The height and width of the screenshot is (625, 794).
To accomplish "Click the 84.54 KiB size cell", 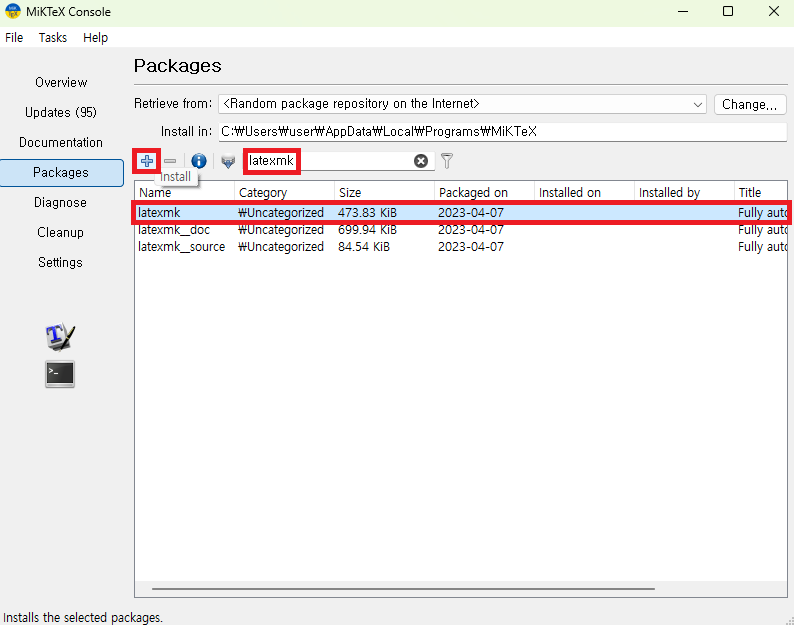I will (x=364, y=247).
